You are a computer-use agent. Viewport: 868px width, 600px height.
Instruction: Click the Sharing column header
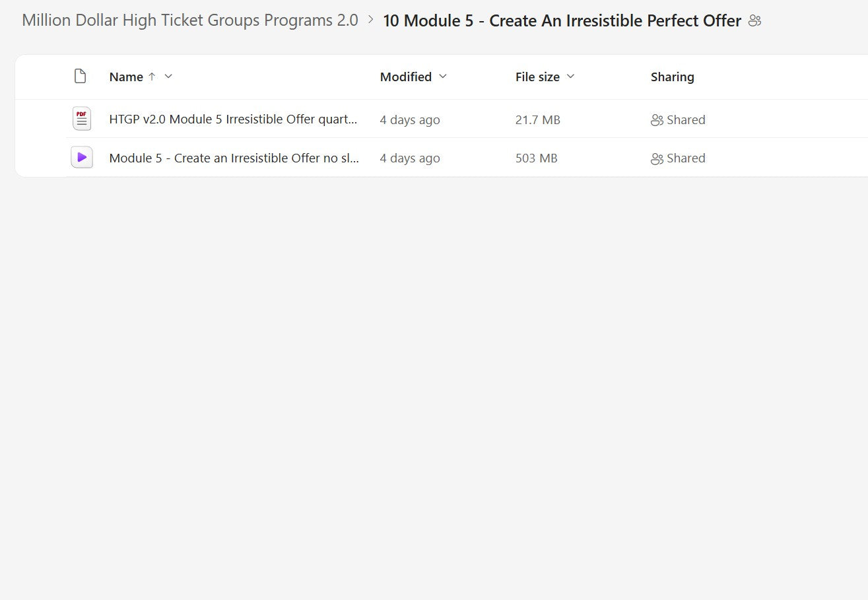click(672, 77)
